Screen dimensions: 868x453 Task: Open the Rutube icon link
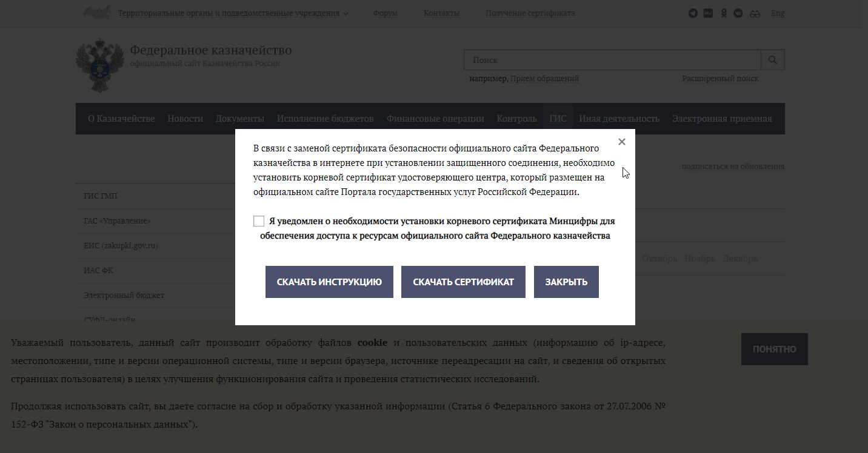[708, 13]
